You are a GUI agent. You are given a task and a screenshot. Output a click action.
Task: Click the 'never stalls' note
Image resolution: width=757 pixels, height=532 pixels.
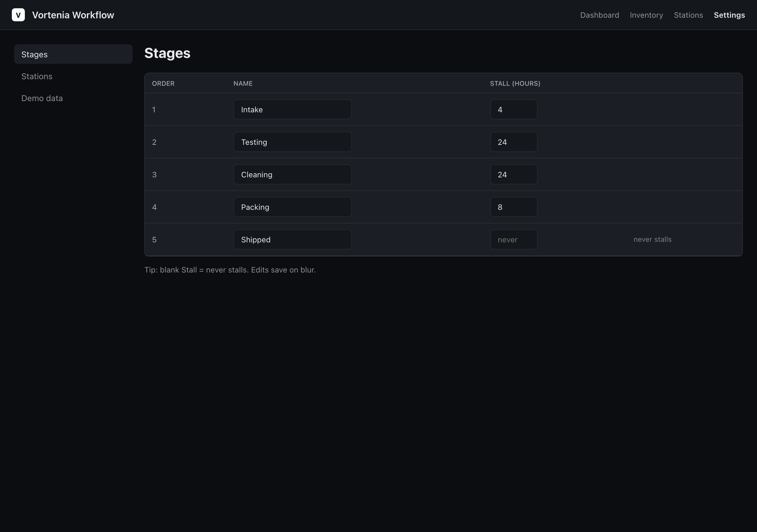point(652,239)
